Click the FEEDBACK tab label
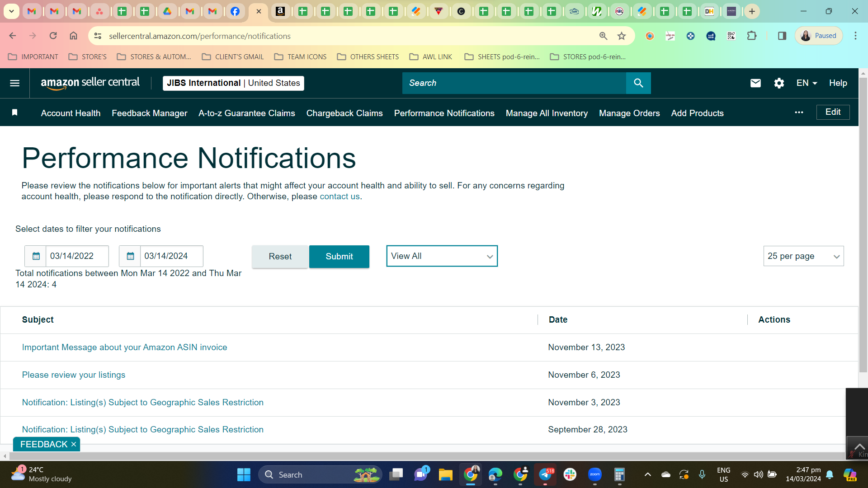868x488 pixels. [x=44, y=445]
